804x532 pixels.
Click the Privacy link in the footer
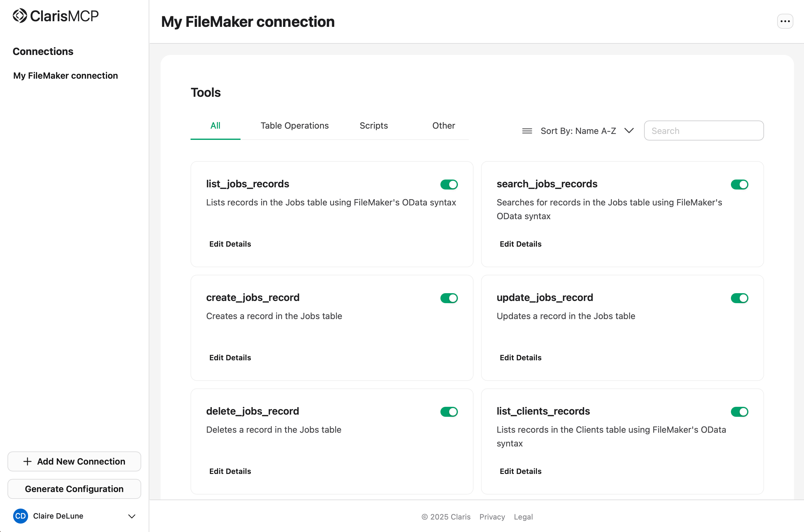[492, 517]
